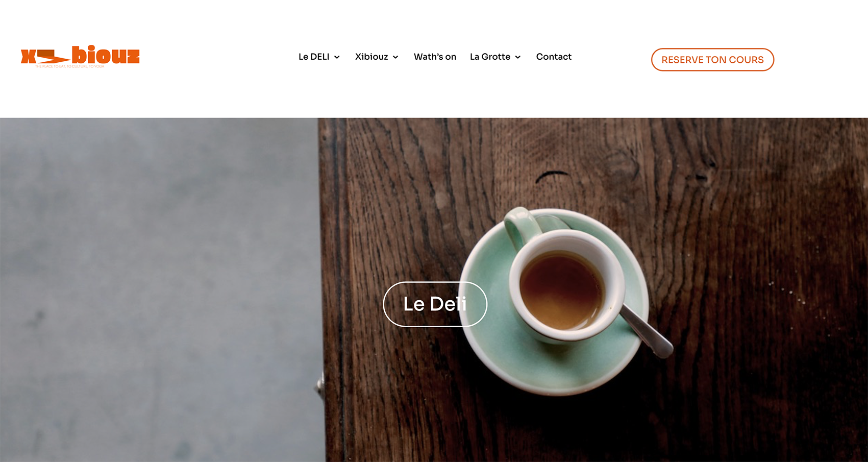
Task: Click the orange arrow graphic in logo
Action: [x=53, y=57]
